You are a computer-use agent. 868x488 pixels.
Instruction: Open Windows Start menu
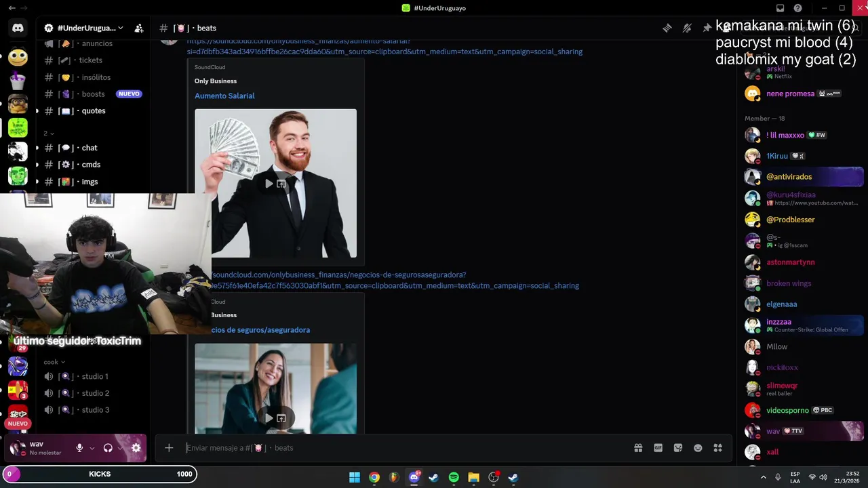[x=355, y=477]
